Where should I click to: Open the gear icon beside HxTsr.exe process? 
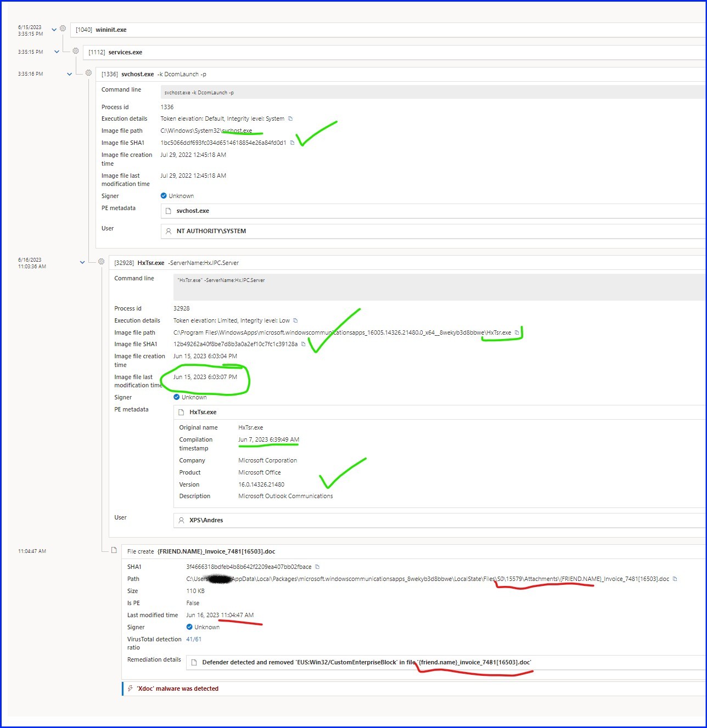point(102,262)
